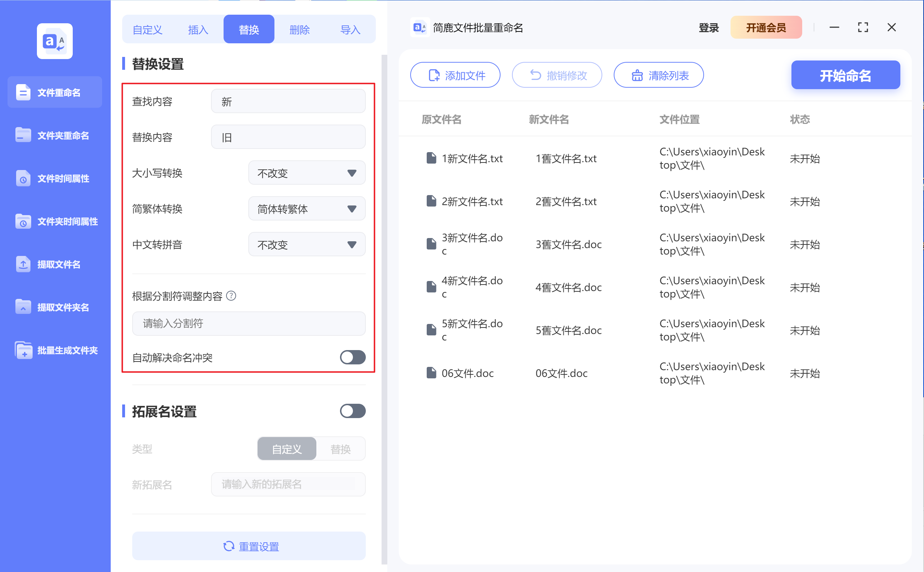Screen dimensions: 924x572
Task: Select the 提取文件夹名 sidebar icon
Action: click(x=55, y=307)
